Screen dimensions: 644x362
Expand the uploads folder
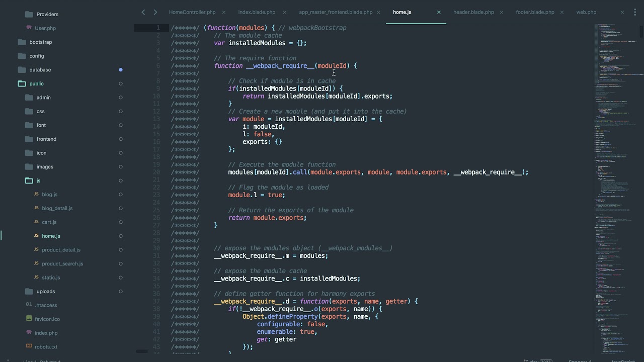pos(29,291)
